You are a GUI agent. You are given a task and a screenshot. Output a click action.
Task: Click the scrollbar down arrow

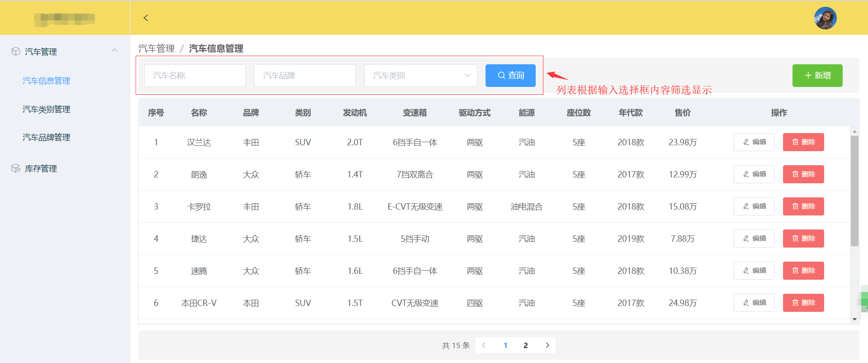[854, 320]
